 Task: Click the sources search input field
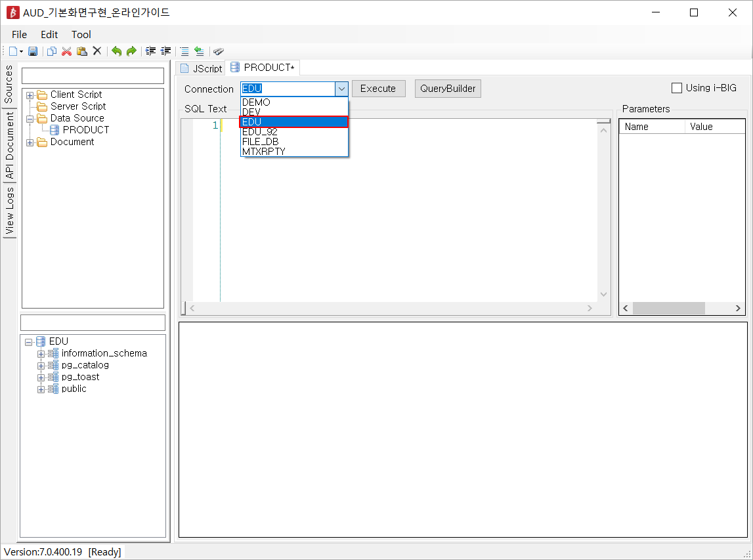pyautogui.click(x=93, y=76)
